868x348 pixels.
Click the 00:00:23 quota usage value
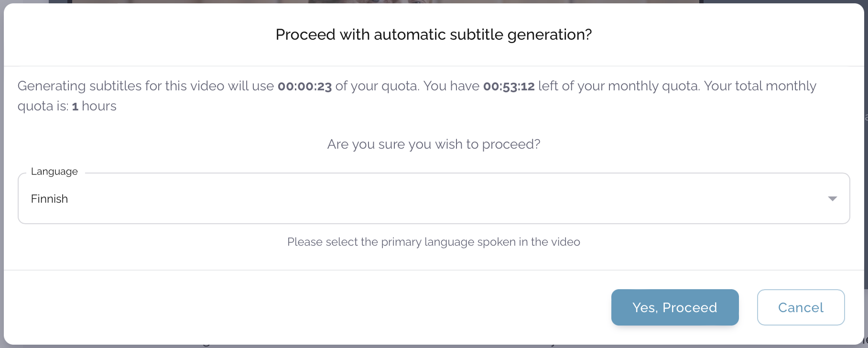(304, 87)
